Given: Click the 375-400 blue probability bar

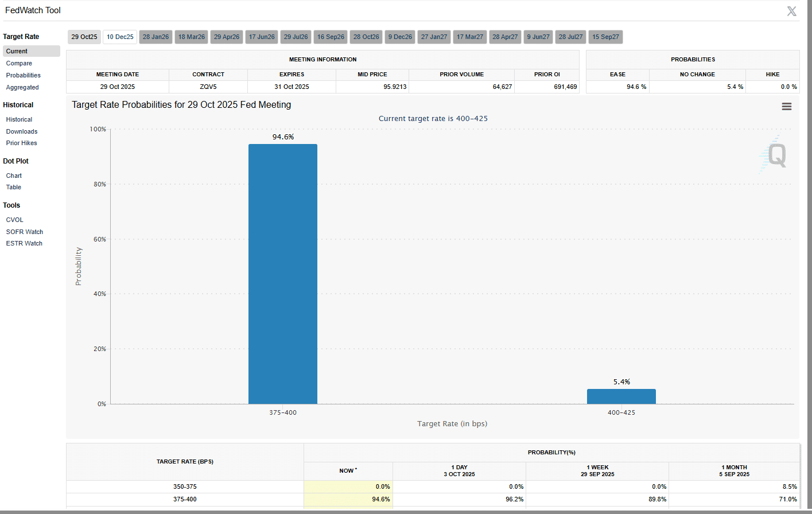Looking at the screenshot, I should tap(282, 274).
